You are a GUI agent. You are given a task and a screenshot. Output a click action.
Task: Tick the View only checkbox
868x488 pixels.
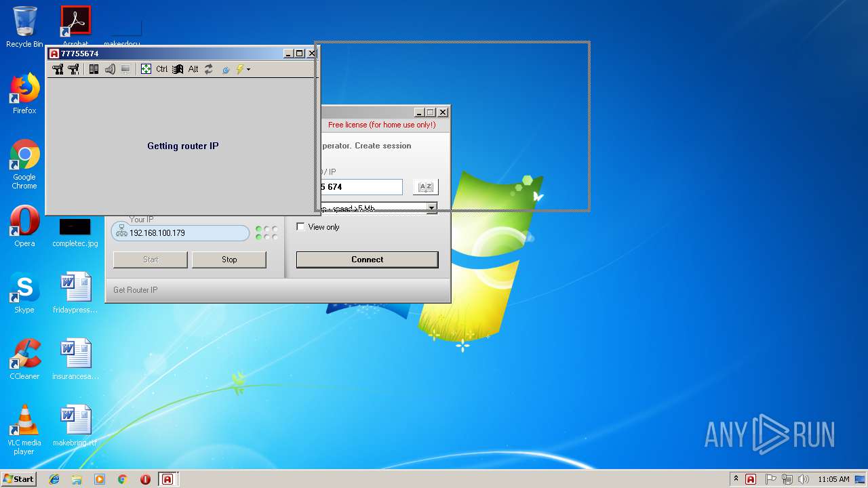coord(300,227)
